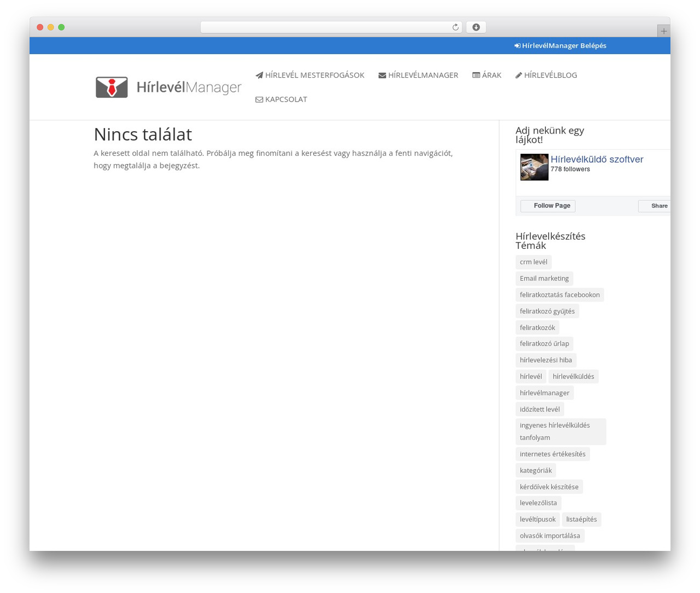Screen dimensions: 700x593
Task: Click the HírlevélManager Belépés login link
Action: (x=561, y=46)
